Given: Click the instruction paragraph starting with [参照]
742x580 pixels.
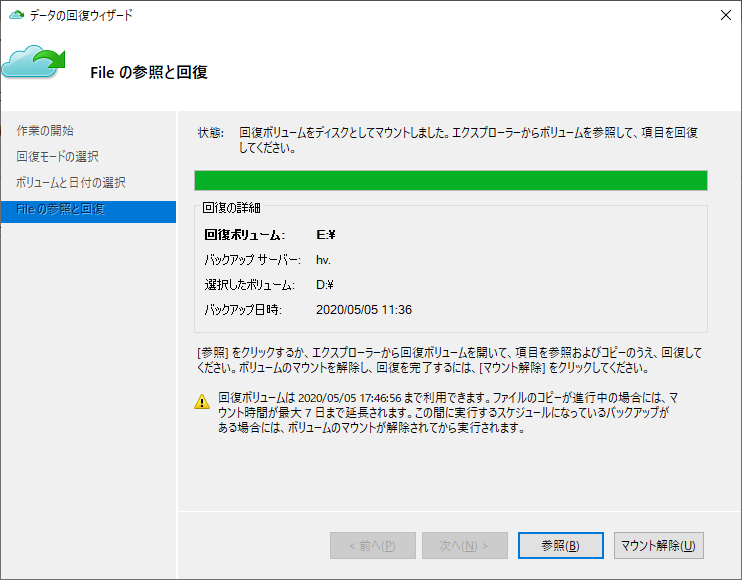Looking at the screenshot, I should coord(449,360).
